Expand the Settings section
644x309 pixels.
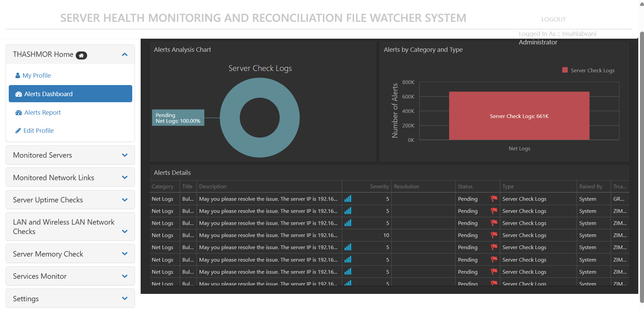click(x=70, y=299)
